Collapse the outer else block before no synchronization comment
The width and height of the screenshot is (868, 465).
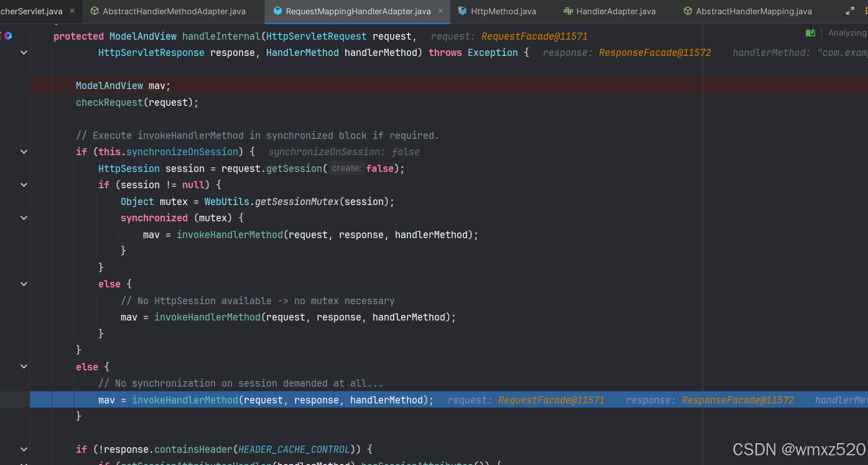point(24,366)
